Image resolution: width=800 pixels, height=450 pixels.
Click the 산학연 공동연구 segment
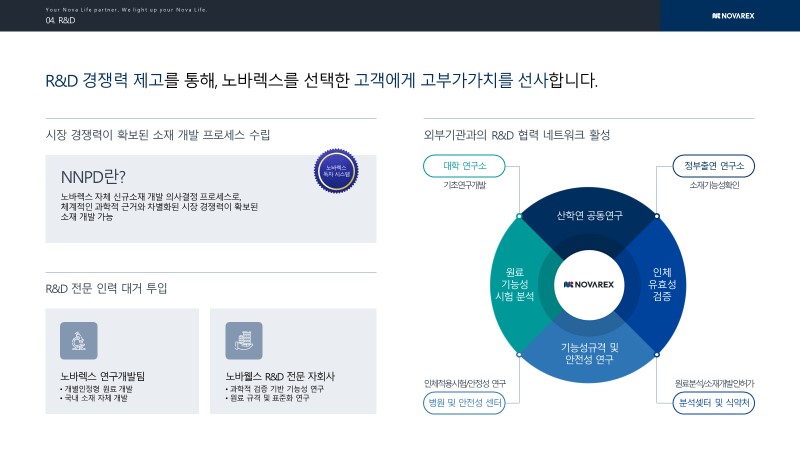pyautogui.click(x=589, y=216)
